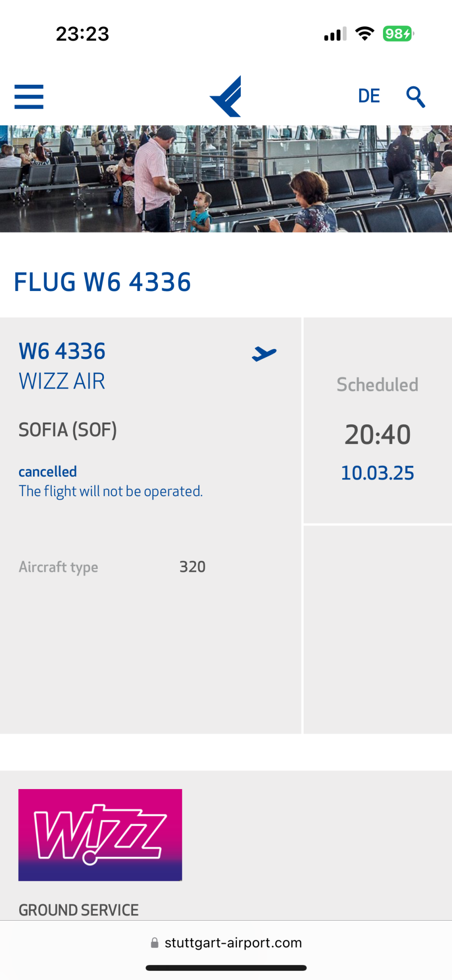The height and width of the screenshot is (980, 452).
Task: Tap the Stuttgart Airport logo
Action: [x=226, y=96]
